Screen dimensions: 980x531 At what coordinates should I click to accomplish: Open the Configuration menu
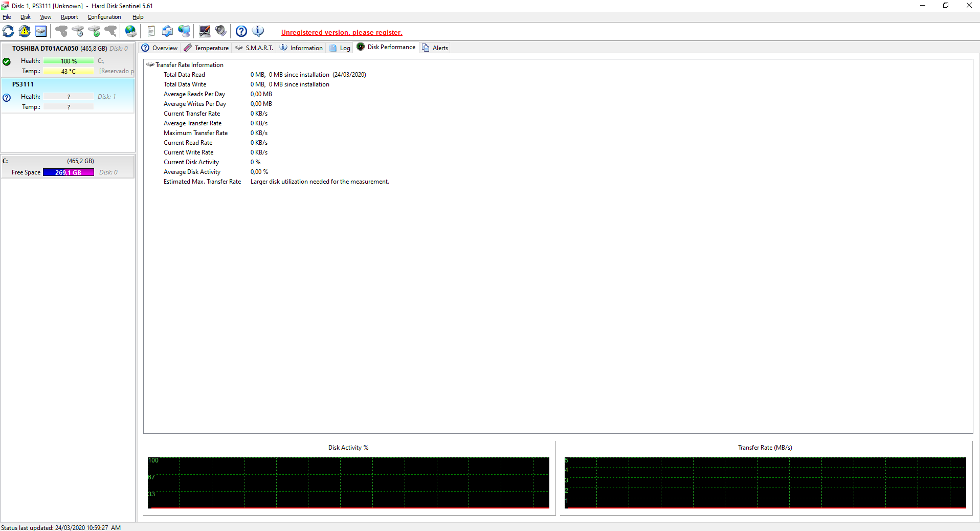pos(104,17)
